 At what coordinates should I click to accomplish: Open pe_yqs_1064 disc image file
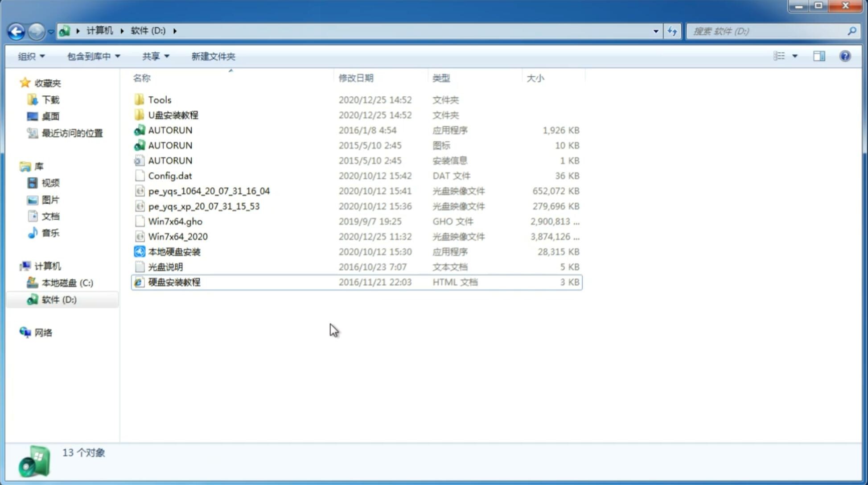[209, 191]
